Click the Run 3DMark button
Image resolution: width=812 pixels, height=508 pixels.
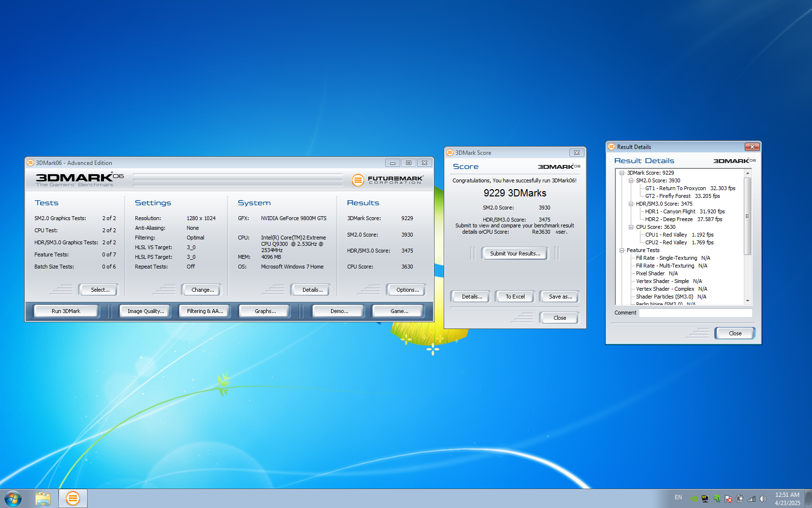click(x=66, y=311)
